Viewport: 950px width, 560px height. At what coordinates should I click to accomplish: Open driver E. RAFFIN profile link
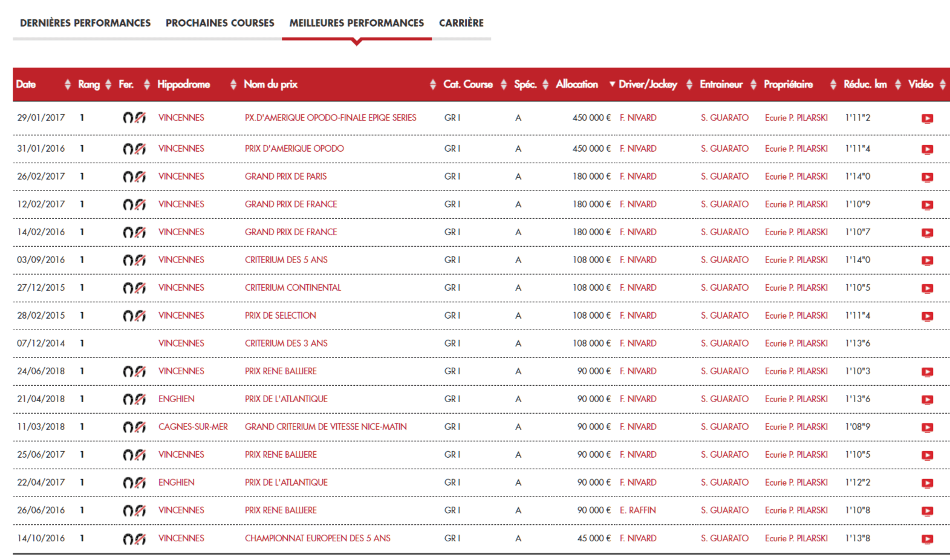(x=638, y=510)
